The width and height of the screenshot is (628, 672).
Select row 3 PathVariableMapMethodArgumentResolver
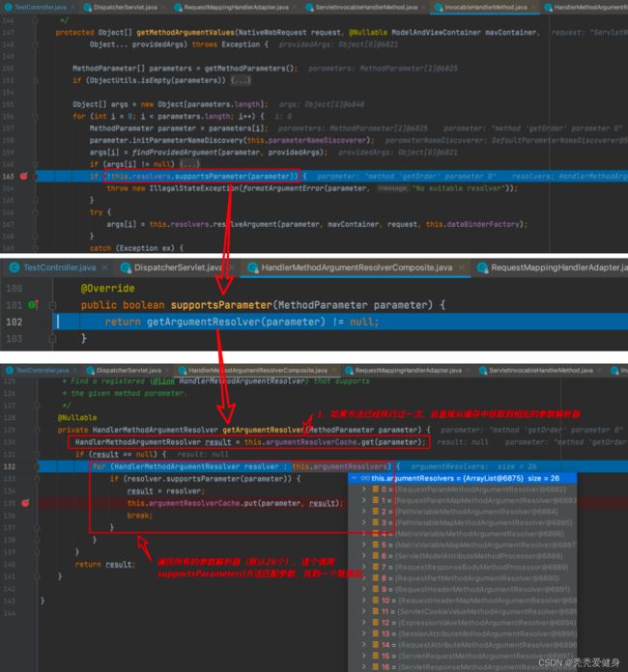[463, 522]
